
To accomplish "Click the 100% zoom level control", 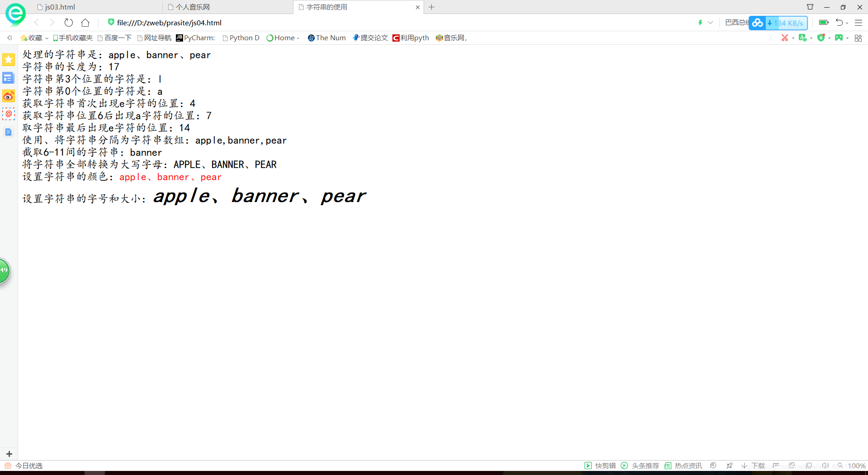I will [x=852, y=466].
